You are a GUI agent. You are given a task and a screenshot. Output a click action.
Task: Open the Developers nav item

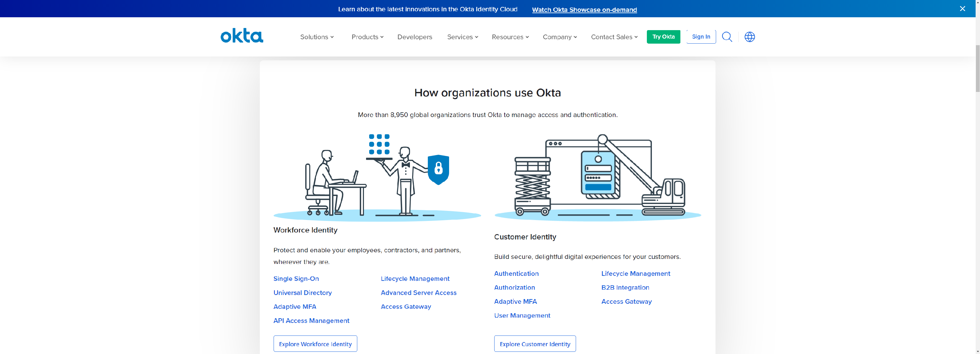415,37
